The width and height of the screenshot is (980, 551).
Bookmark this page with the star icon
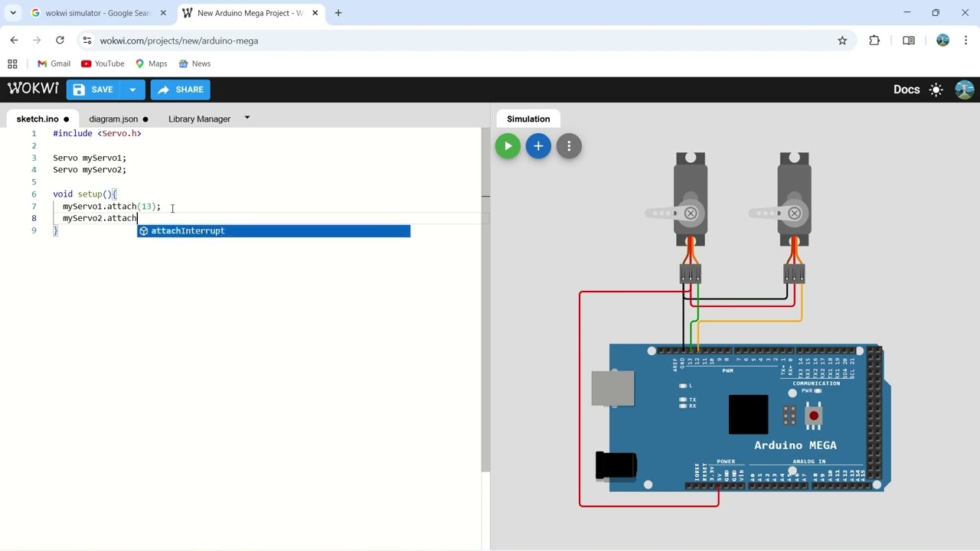click(x=842, y=41)
